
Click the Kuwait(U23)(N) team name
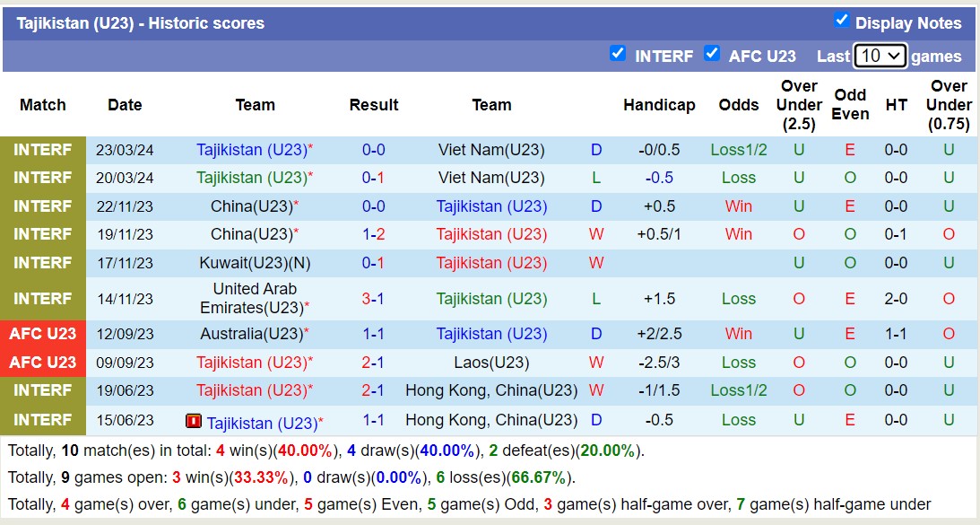point(254,263)
